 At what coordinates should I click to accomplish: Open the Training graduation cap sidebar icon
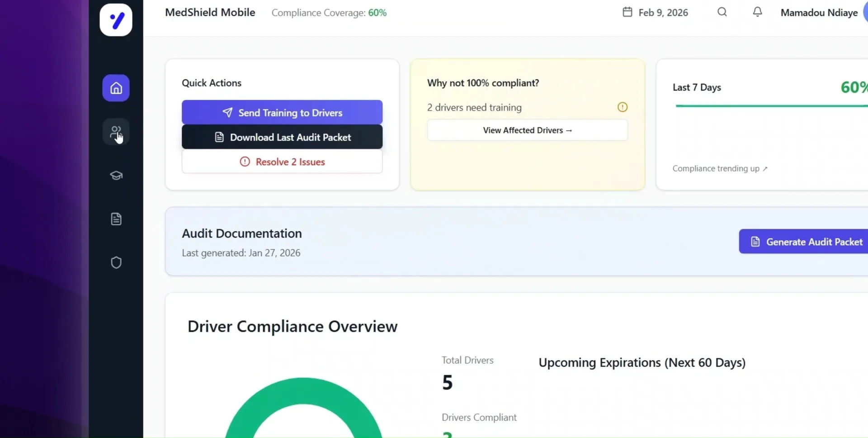coord(116,176)
